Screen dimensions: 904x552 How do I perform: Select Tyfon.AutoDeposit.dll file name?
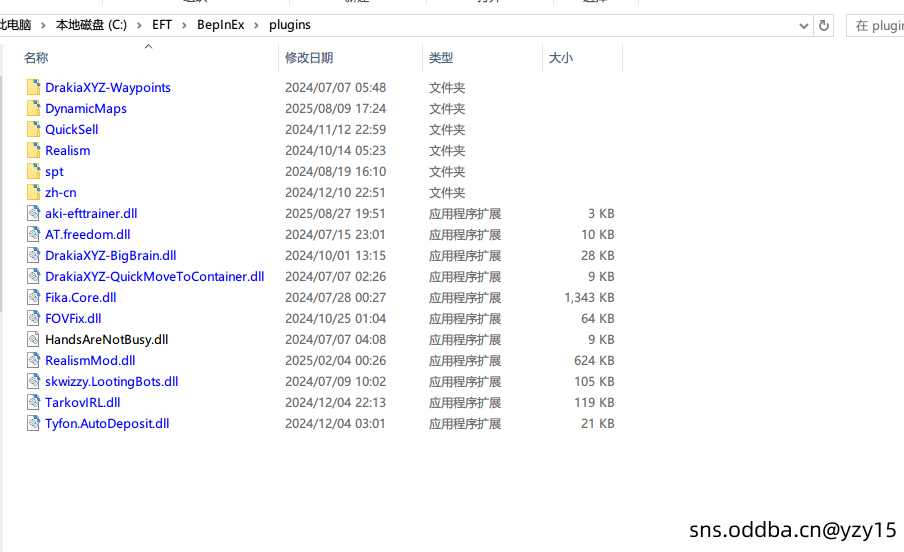pyautogui.click(x=107, y=423)
